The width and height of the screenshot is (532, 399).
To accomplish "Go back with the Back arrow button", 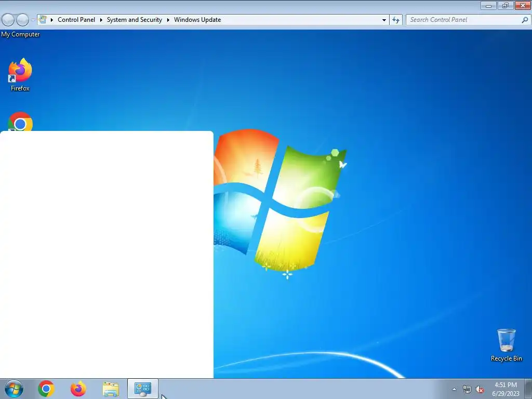I will tap(8, 20).
